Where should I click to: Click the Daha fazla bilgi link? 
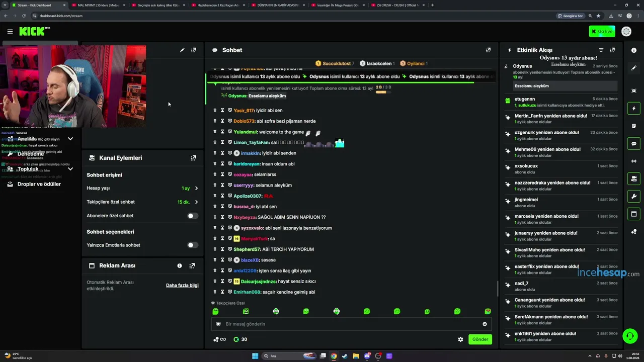point(182,286)
